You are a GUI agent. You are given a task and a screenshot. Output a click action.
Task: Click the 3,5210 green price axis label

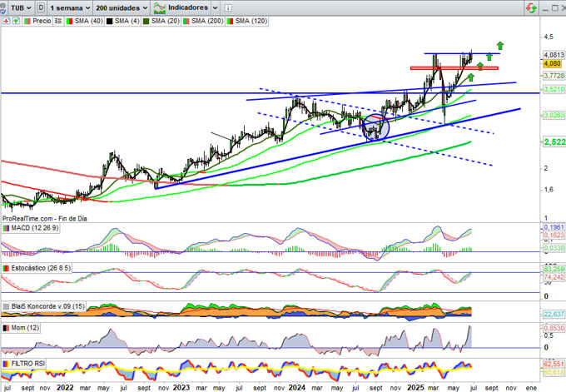554,89
